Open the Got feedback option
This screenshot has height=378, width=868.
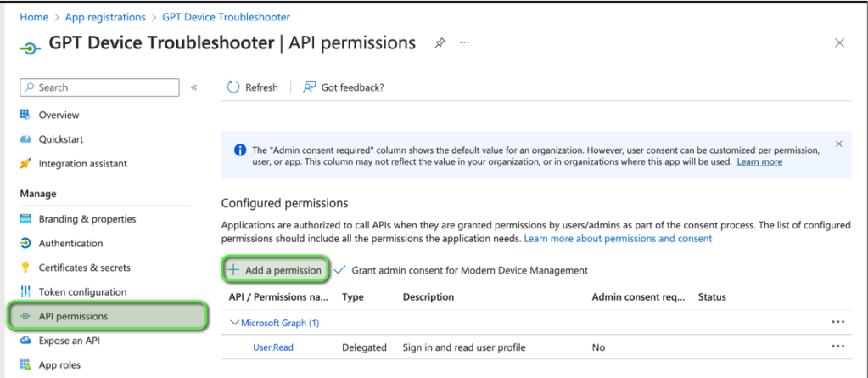point(343,87)
